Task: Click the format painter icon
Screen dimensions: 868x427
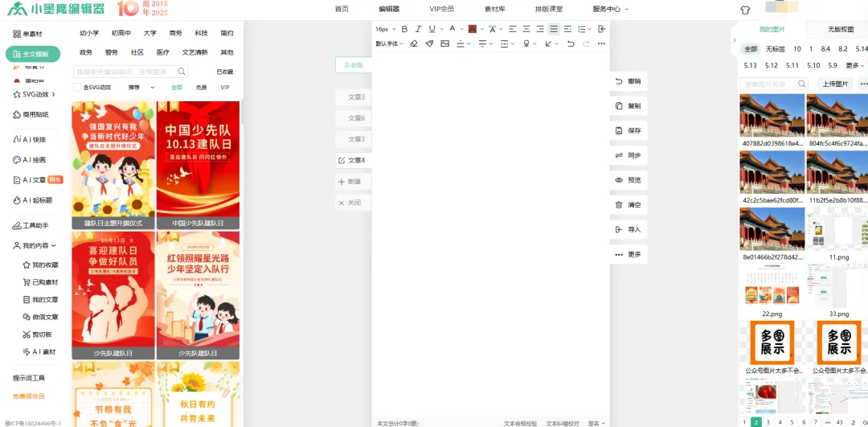Action: pyautogui.click(x=429, y=43)
